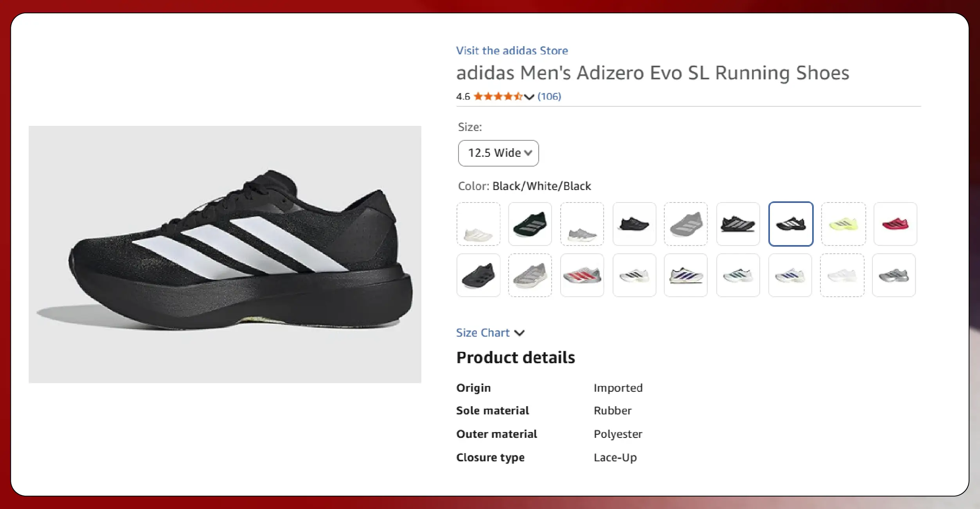Pick the dark green shoe color swatch
The width and height of the screenshot is (980, 509).
530,224
